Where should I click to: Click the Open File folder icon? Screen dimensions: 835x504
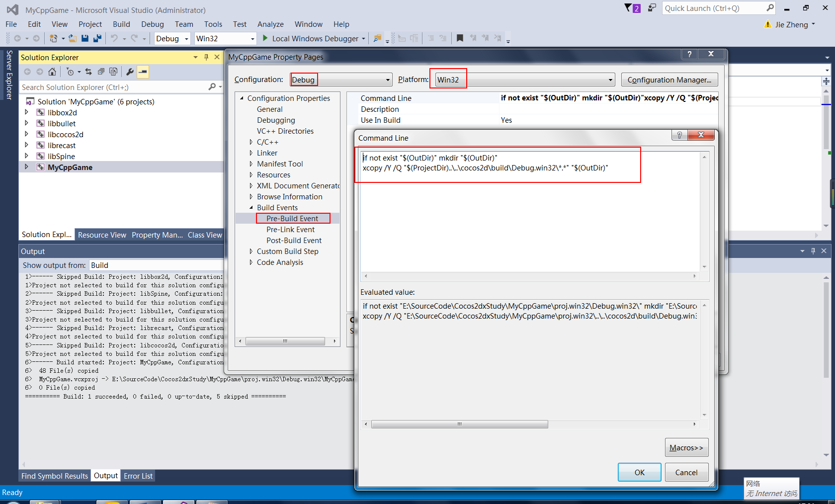pyautogui.click(x=72, y=38)
